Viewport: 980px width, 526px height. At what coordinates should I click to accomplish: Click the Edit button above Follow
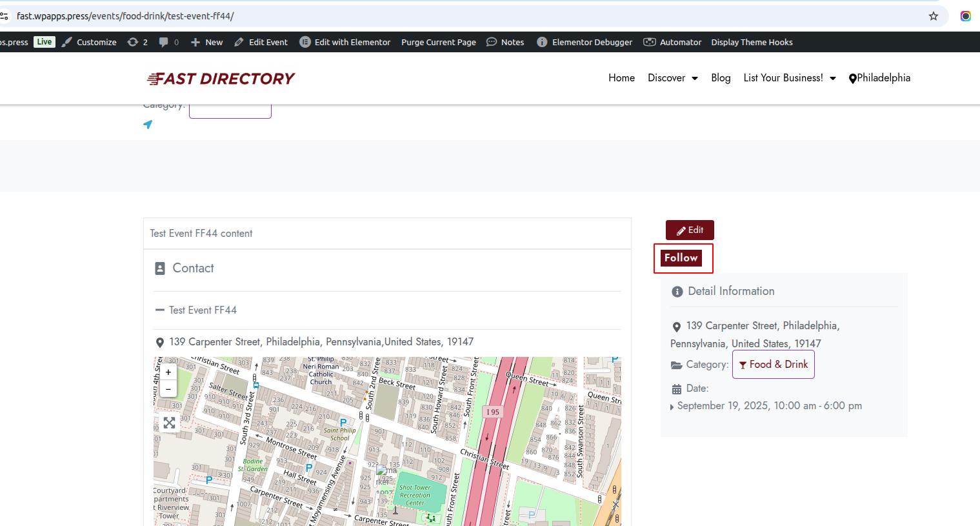click(690, 230)
